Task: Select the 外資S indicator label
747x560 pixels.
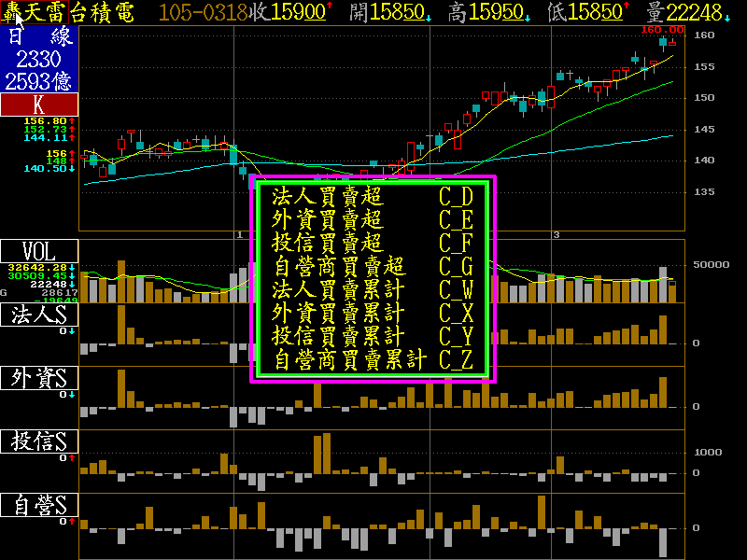Action: click(x=39, y=378)
